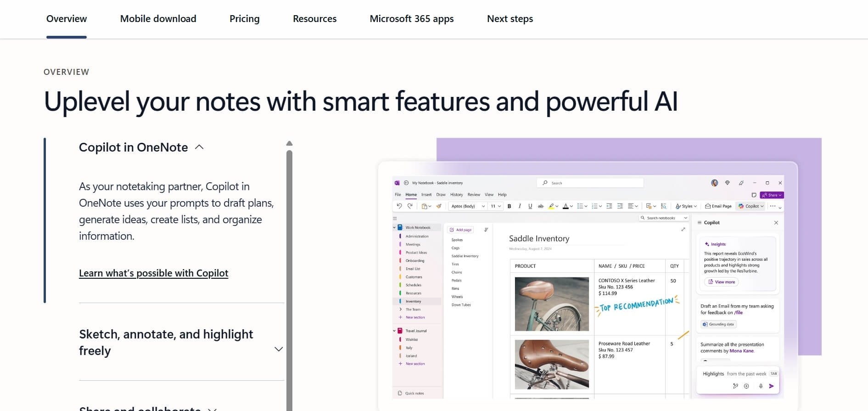Viewport: 868px width, 411px height.
Task: Click the user profile avatar
Action: [x=715, y=183]
